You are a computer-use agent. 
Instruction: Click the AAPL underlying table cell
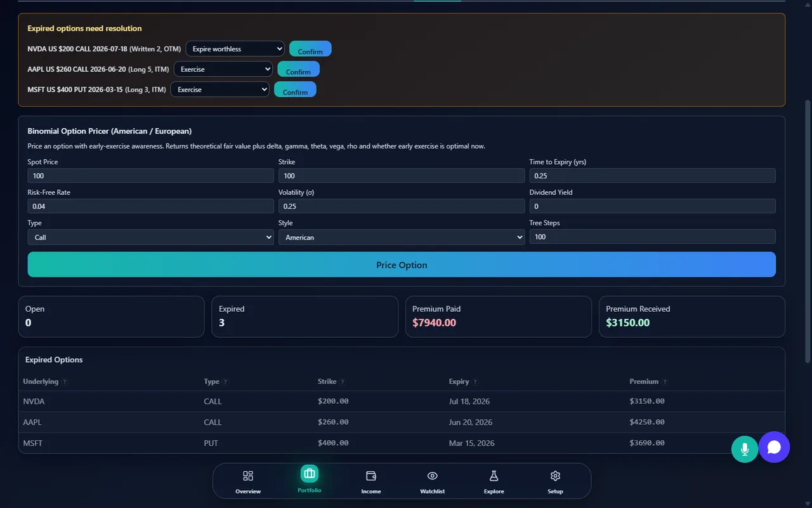point(32,422)
